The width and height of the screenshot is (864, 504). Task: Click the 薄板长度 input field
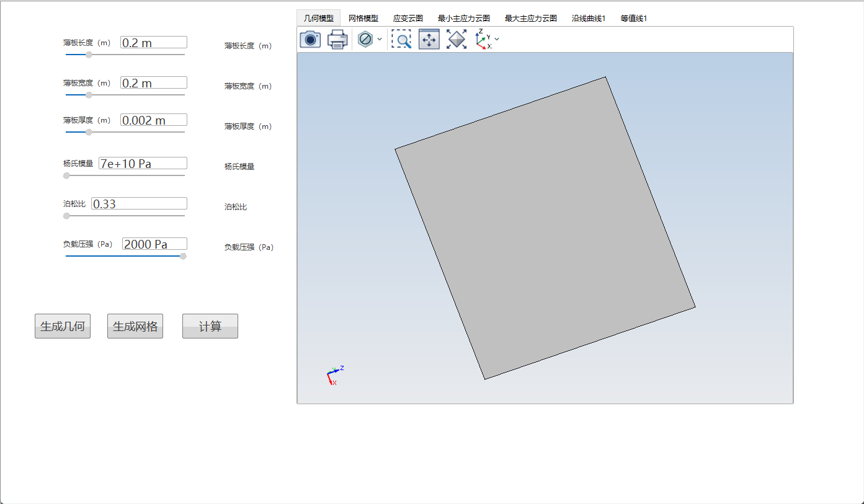pyautogui.click(x=154, y=42)
